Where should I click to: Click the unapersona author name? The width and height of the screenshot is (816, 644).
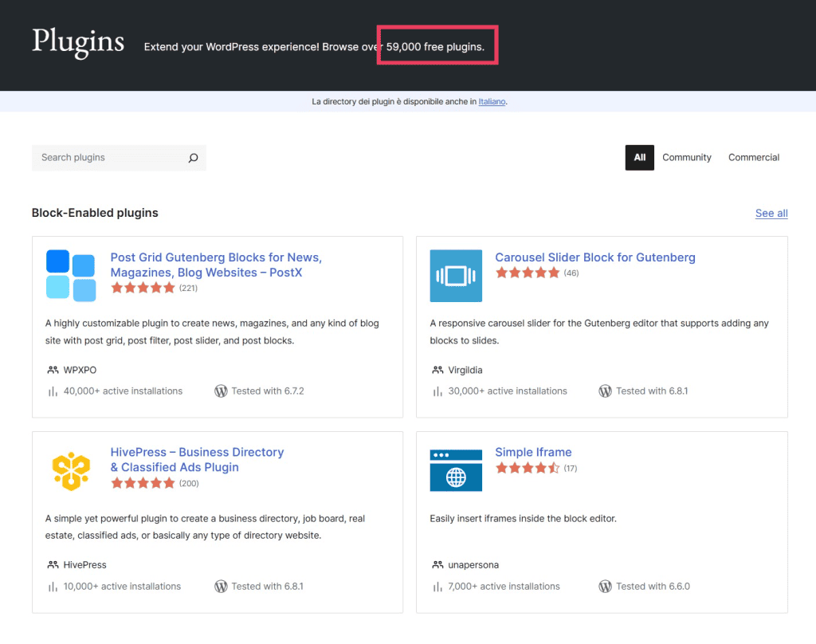[473, 565]
